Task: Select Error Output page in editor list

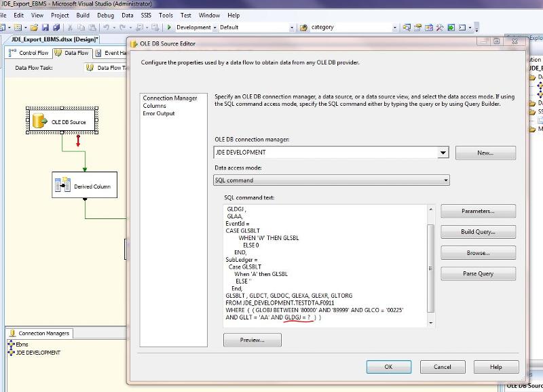Action: pos(159,113)
